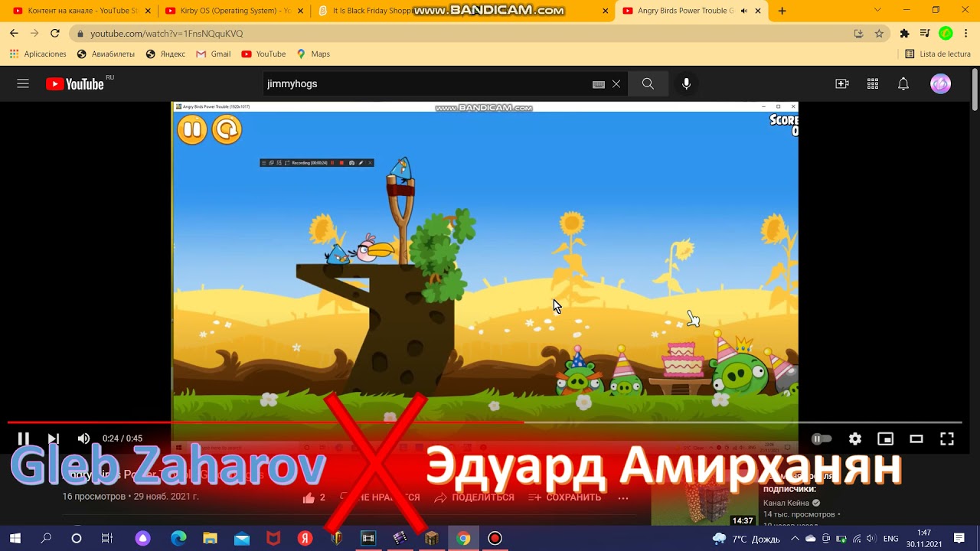Enable theater mode
Image resolution: width=980 pixels, height=551 pixels.
[x=916, y=439]
